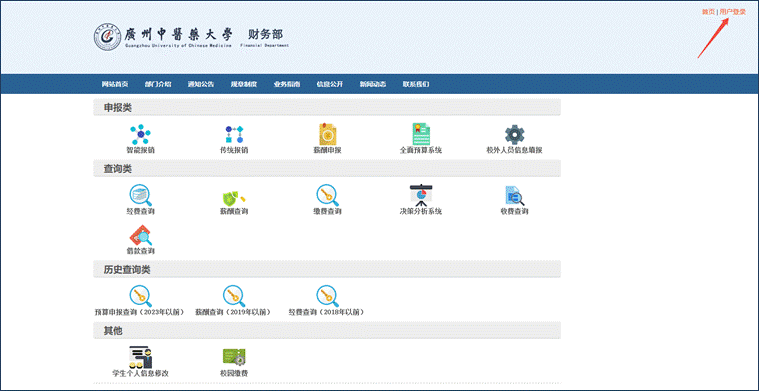Click the 薪酬查询 icon under 查询类
The image size is (759, 391).
click(234, 197)
